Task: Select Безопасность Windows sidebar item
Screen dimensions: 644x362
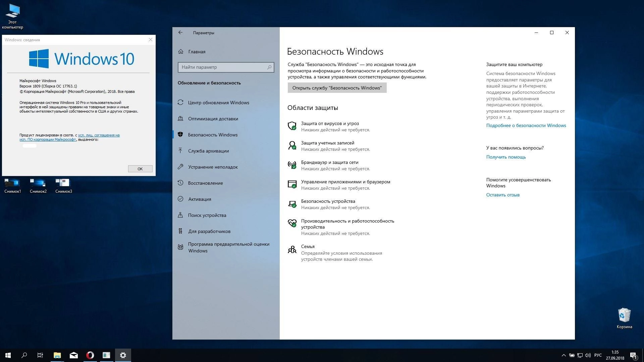Action: (x=226, y=135)
